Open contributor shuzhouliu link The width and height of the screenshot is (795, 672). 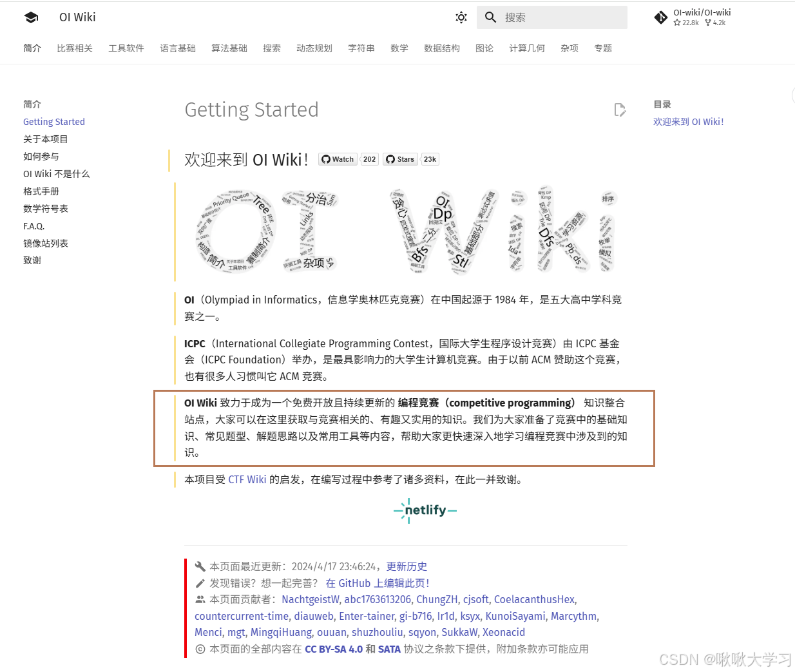coord(378,633)
